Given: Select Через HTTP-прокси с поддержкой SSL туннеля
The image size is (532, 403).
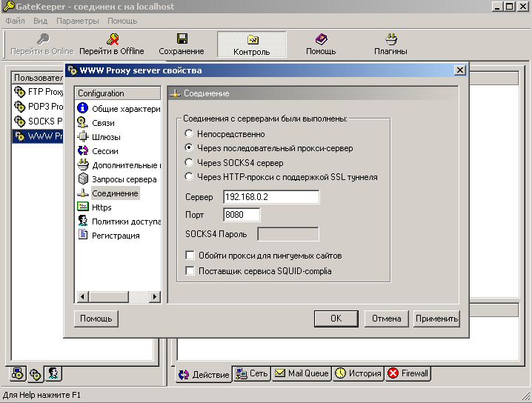Looking at the screenshot, I should (x=189, y=177).
